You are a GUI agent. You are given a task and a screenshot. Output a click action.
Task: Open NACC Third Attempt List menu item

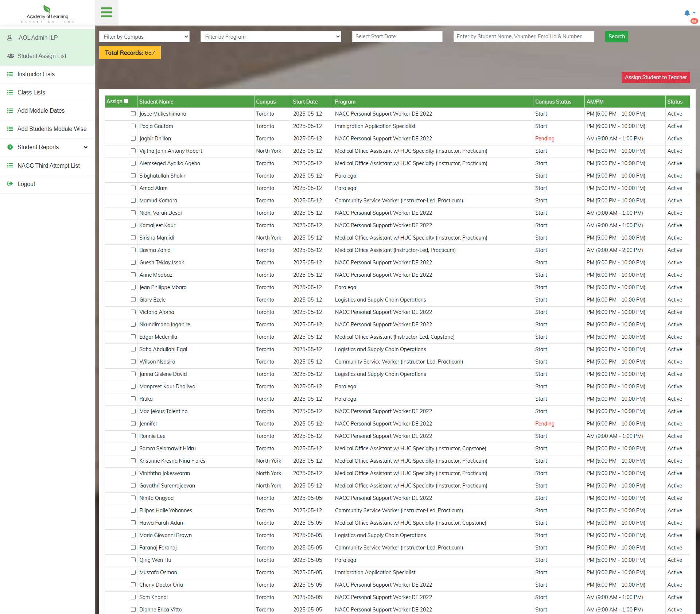48,166
